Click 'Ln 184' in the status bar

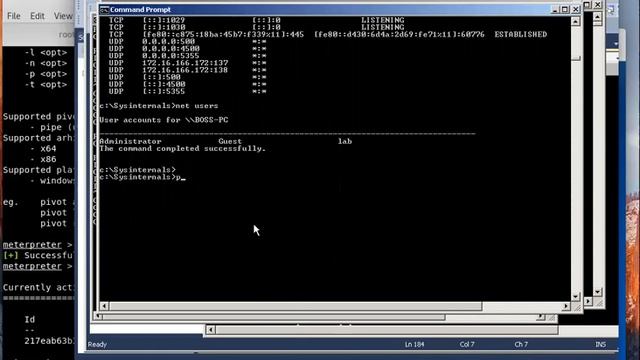(414, 344)
